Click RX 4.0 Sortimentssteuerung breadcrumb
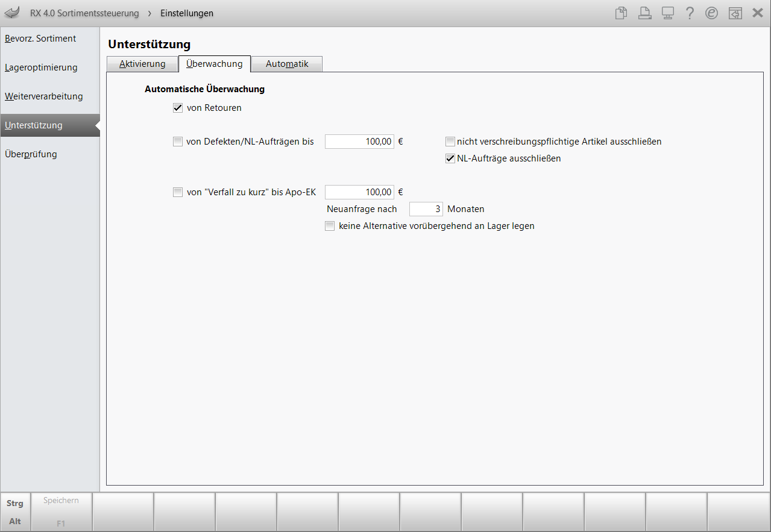771x532 pixels. click(x=84, y=13)
